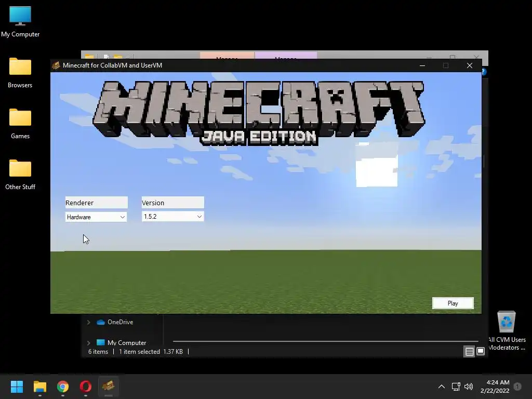This screenshot has height=399, width=532.
Task: Expand My Computer in File Explorer tree
Action: pos(88,343)
